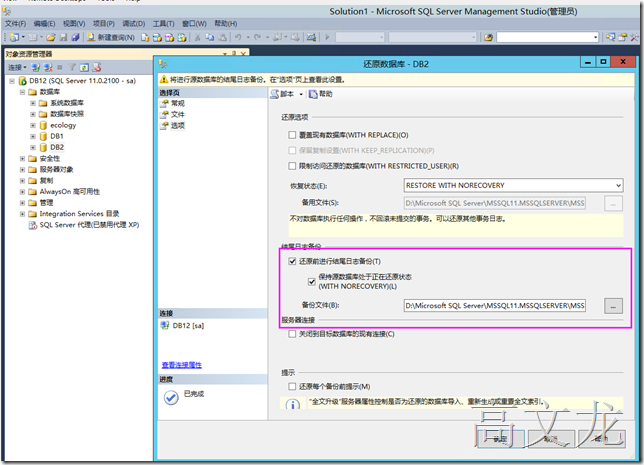Click the Save All icon
This screenshot has width=644, height=465.
pos(75,37)
